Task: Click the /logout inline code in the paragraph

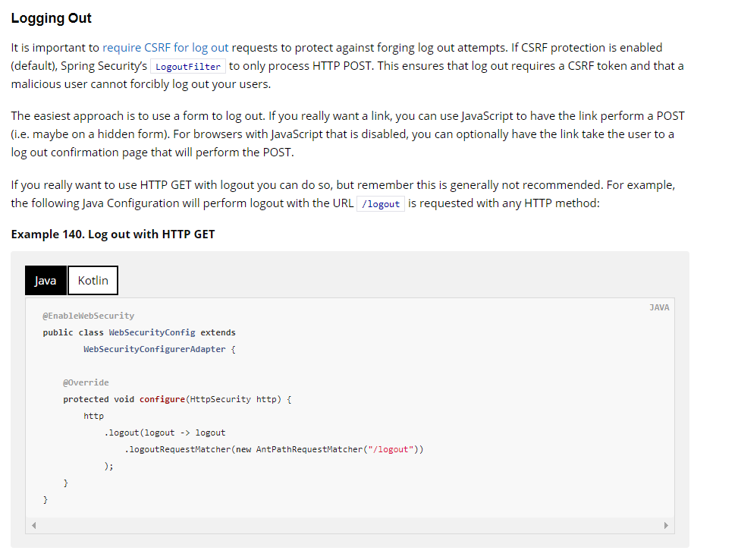Action: [381, 204]
